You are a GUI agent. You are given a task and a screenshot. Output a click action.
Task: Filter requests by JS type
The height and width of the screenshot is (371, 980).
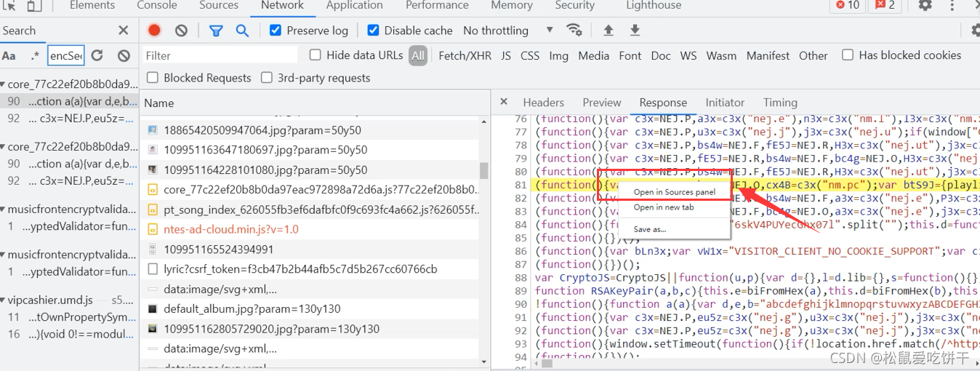(x=506, y=55)
